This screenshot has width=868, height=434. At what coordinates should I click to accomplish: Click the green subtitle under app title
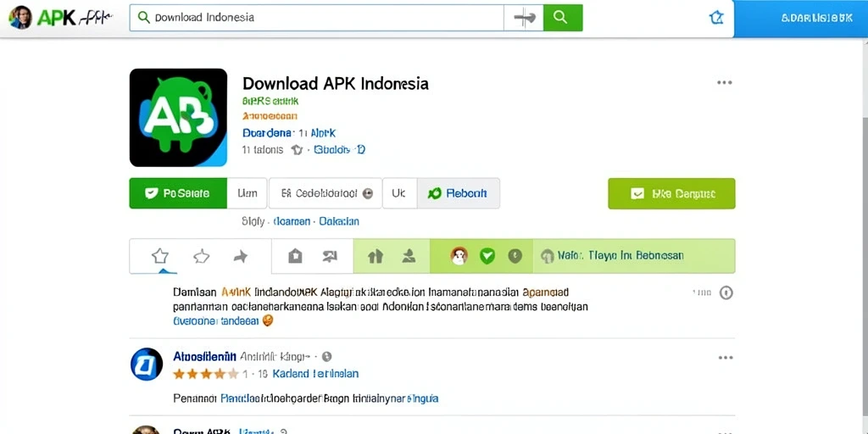[270, 102]
